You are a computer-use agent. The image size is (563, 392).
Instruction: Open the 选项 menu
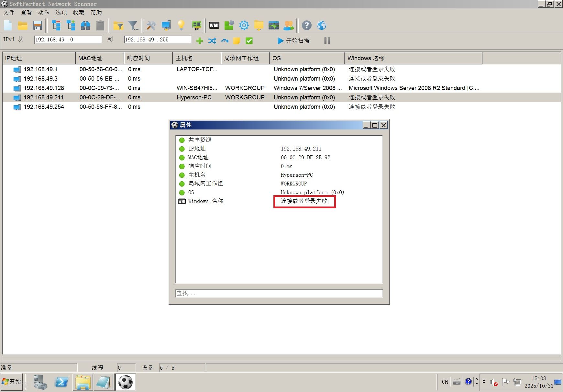point(61,13)
